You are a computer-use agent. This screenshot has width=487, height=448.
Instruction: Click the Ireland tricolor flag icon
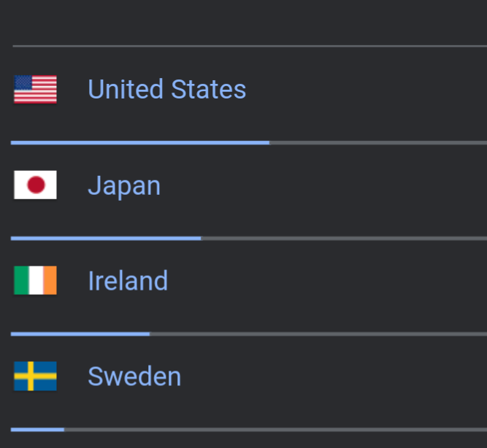(35, 280)
